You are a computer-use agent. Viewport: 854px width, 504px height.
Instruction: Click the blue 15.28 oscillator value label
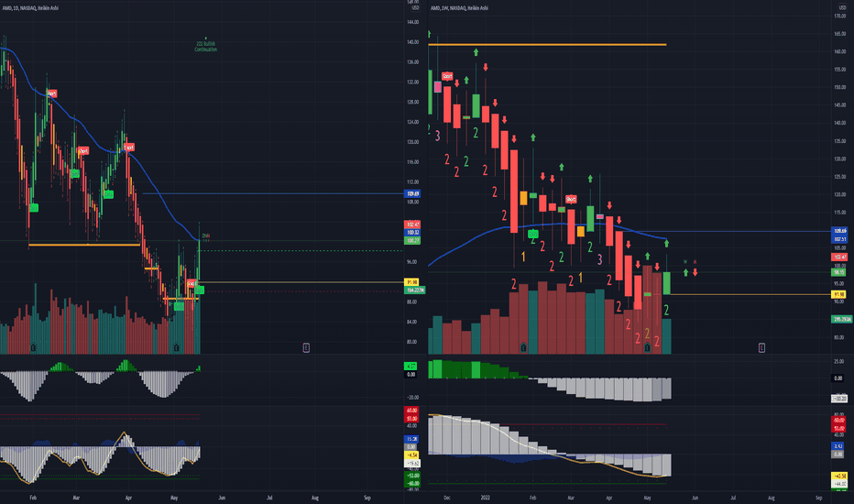point(411,439)
